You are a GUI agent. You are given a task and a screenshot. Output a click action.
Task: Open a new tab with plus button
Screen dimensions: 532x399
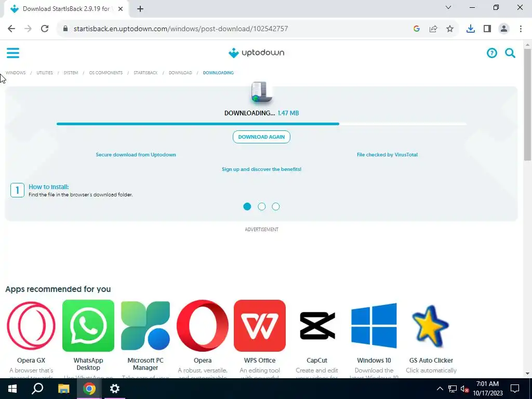tap(140, 9)
